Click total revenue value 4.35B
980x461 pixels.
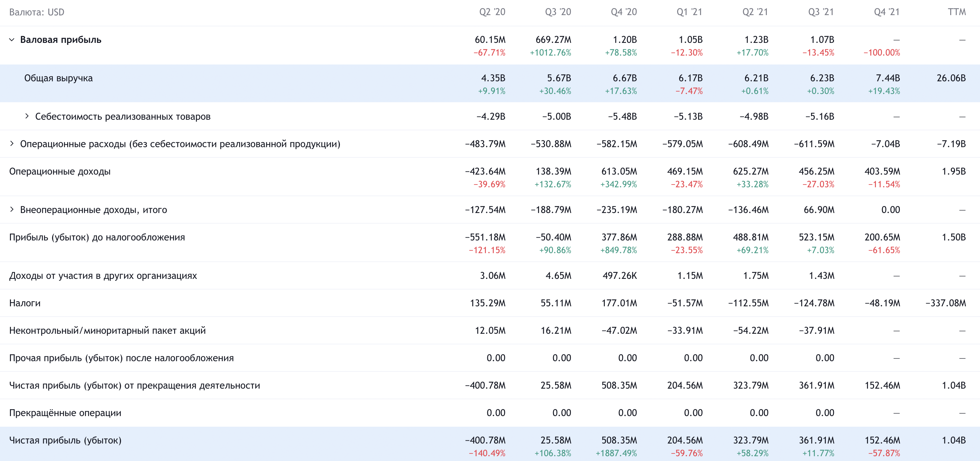pos(493,78)
